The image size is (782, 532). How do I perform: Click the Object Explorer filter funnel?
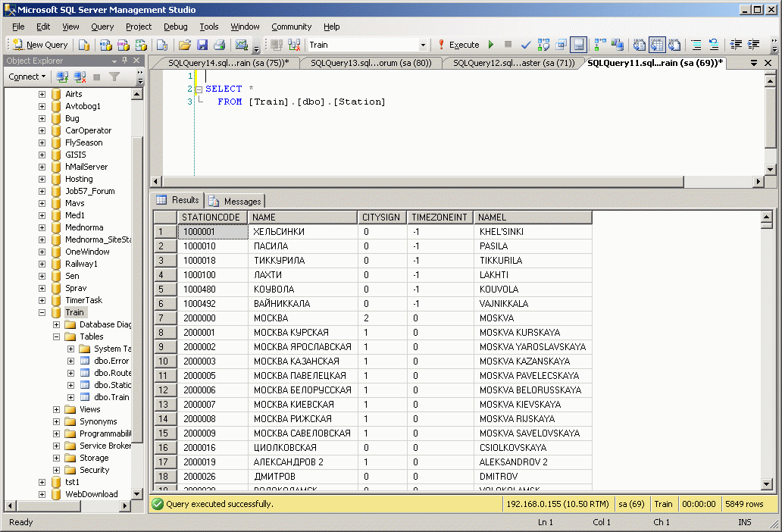114,77
